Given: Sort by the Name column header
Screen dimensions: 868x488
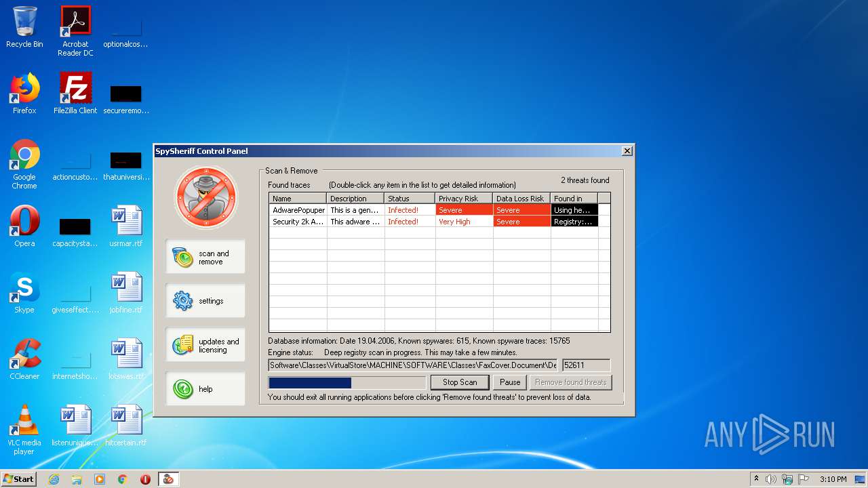Looking at the screenshot, I should [298, 199].
